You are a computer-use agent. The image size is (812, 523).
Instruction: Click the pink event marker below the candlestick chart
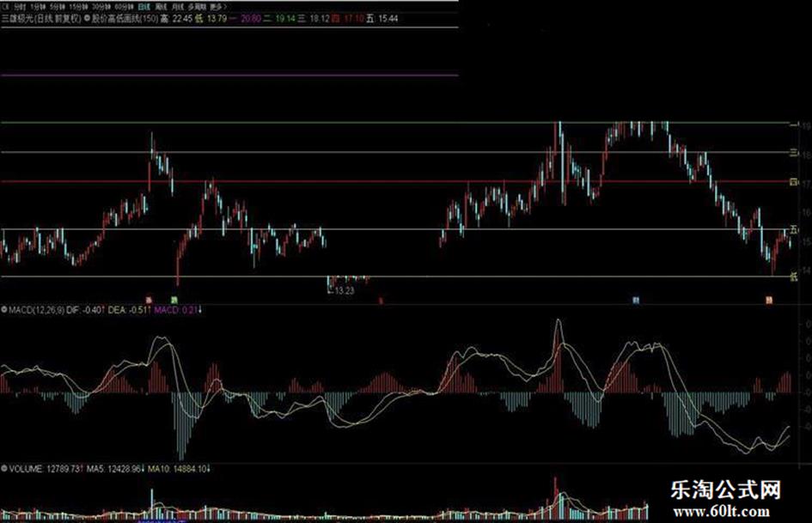(149, 300)
